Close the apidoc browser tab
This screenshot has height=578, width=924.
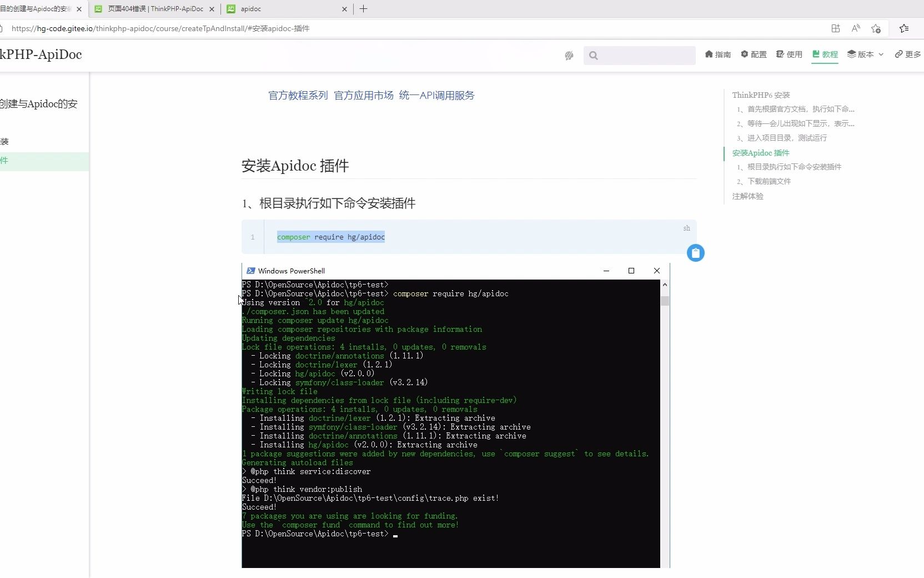(344, 9)
